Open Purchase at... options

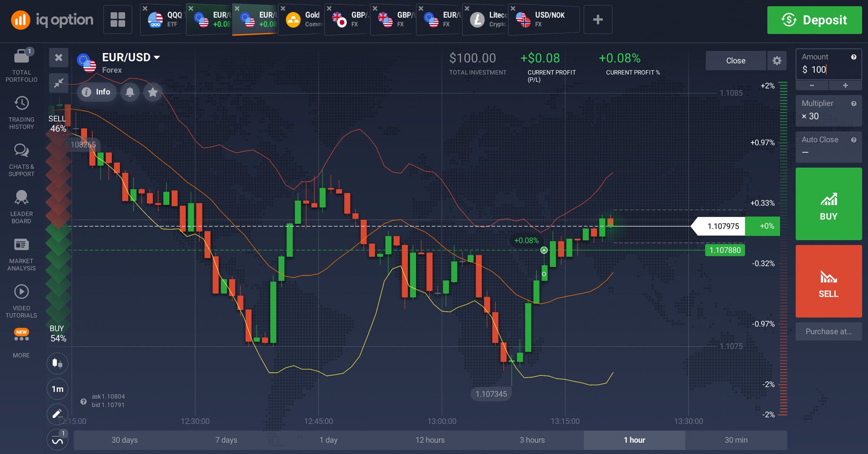(829, 331)
